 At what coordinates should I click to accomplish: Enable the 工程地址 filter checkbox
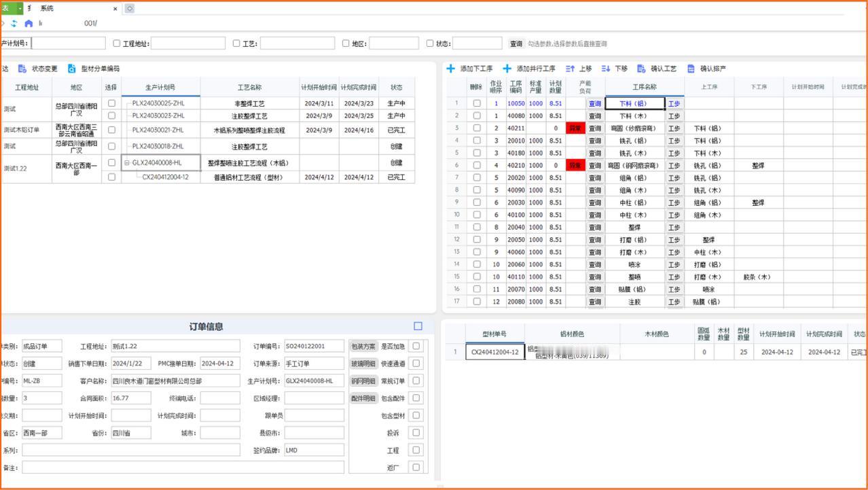(x=116, y=43)
